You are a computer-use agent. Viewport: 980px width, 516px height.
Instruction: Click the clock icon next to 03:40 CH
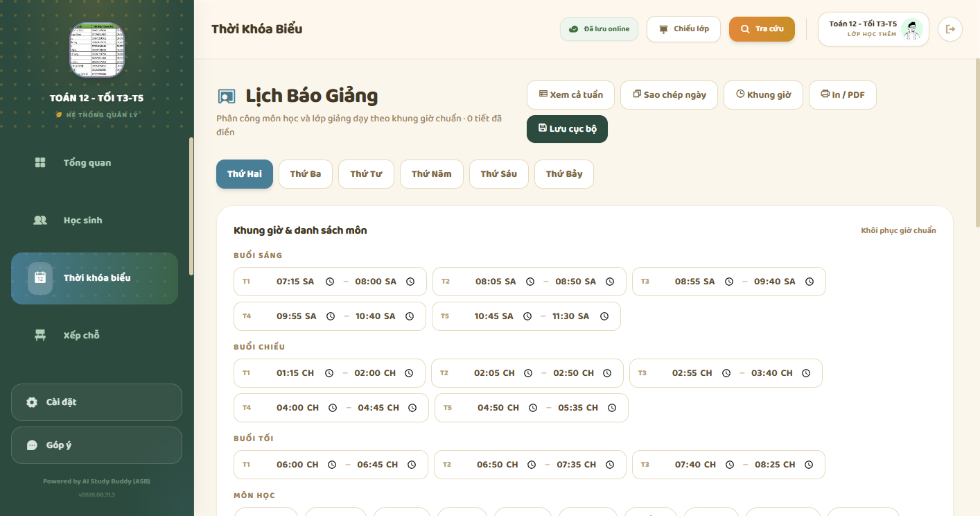click(806, 373)
